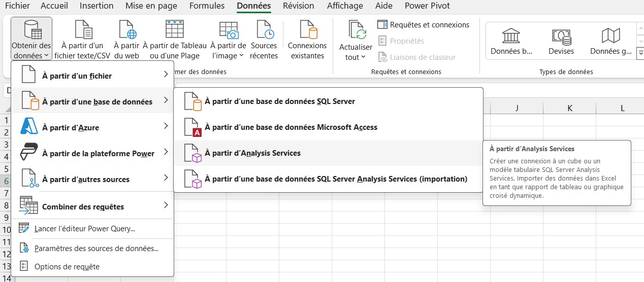The height and width of the screenshot is (282, 644).
Task: Click the À partir d'un fichier texte/CSV icon
Action: pyautogui.click(x=82, y=29)
